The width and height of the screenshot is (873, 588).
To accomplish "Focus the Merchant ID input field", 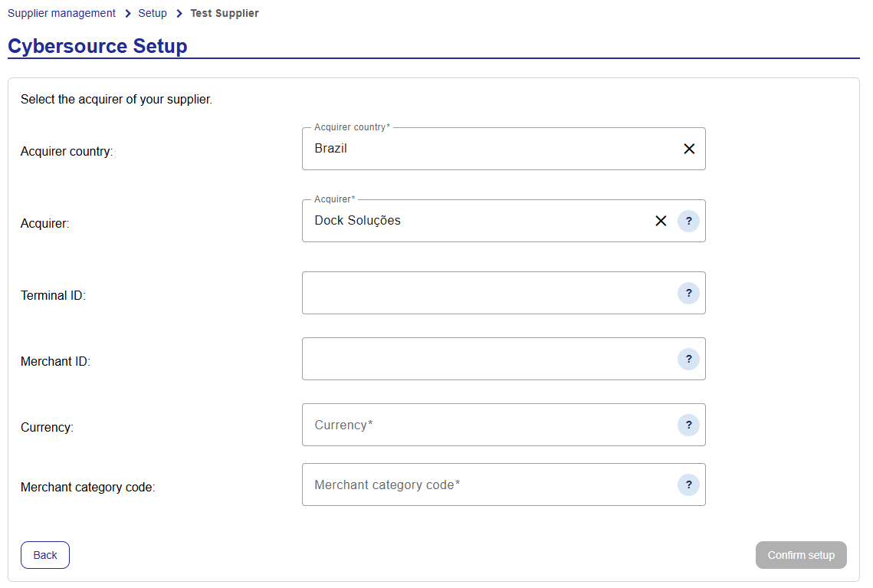I will (504, 359).
